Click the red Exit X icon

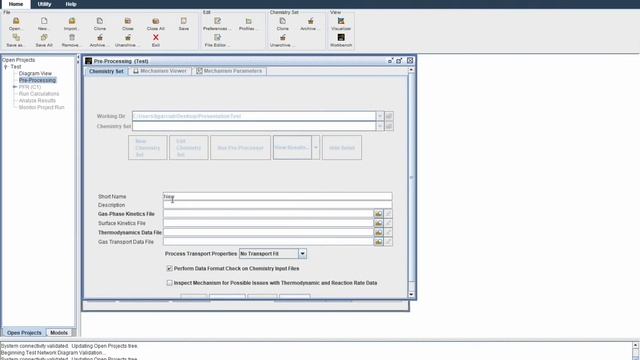tap(156, 38)
